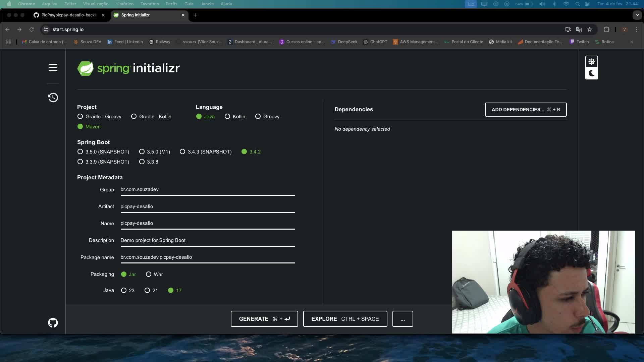Switch to dark theme with moon icon
The width and height of the screenshot is (644, 362).
point(592,73)
